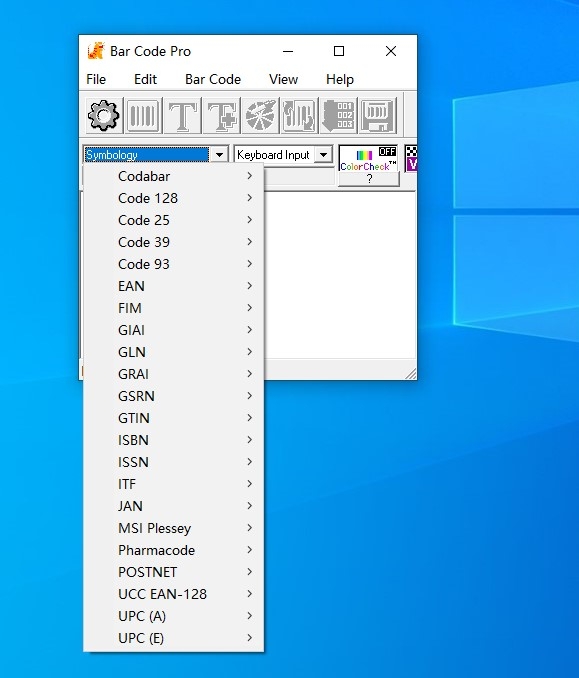The width and height of the screenshot is (579, 678).
Task: Click the question mark button under ColorCheck
Action: pyautogui.click(x=369, y=179)
